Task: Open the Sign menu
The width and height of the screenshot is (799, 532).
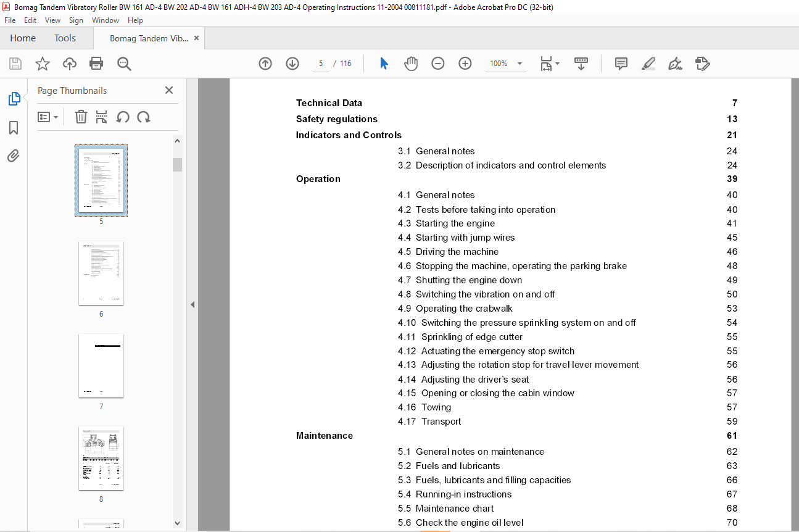Action: (x=76, y=20)
